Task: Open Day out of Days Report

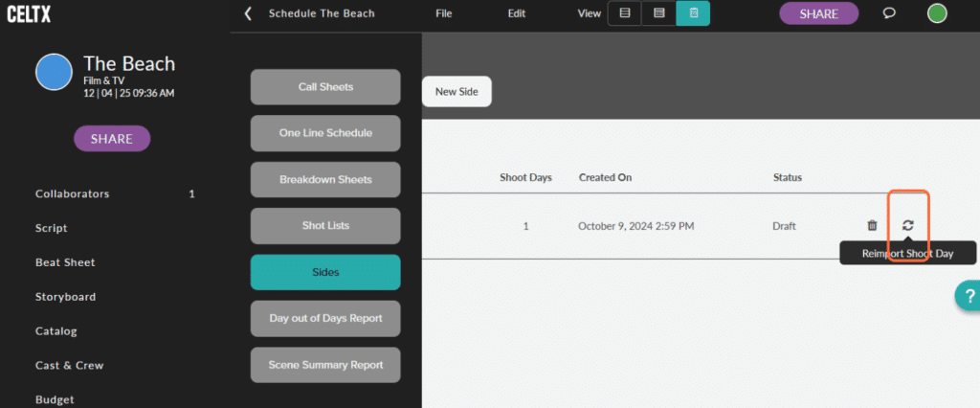Action: tap(325, 319)
